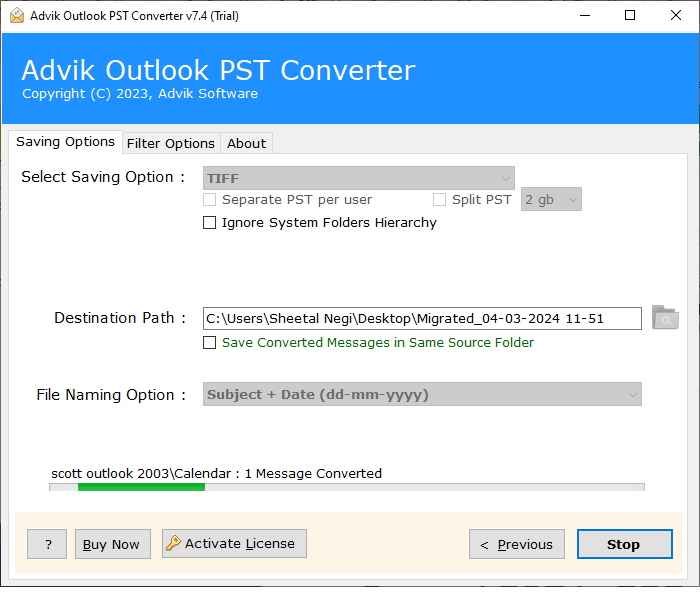
Task: Open the Select Saving Option dropdown showing TIFF
Action: coord(358,178)
